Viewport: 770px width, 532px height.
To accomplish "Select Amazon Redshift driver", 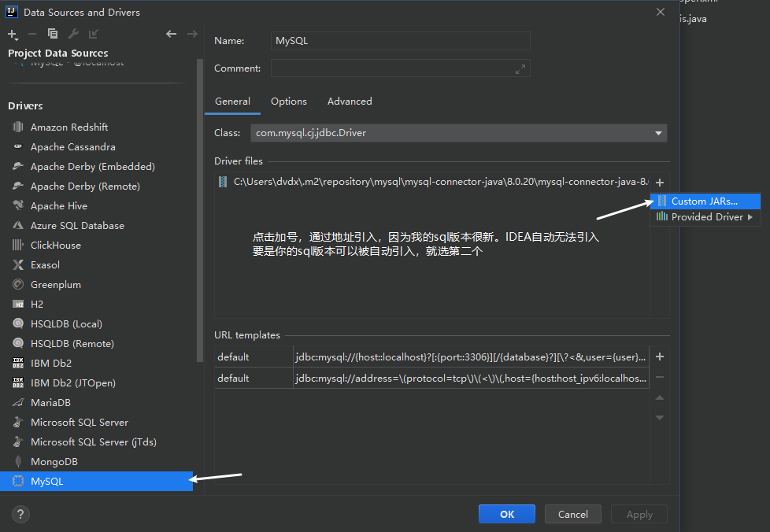I will coord(96,127).
